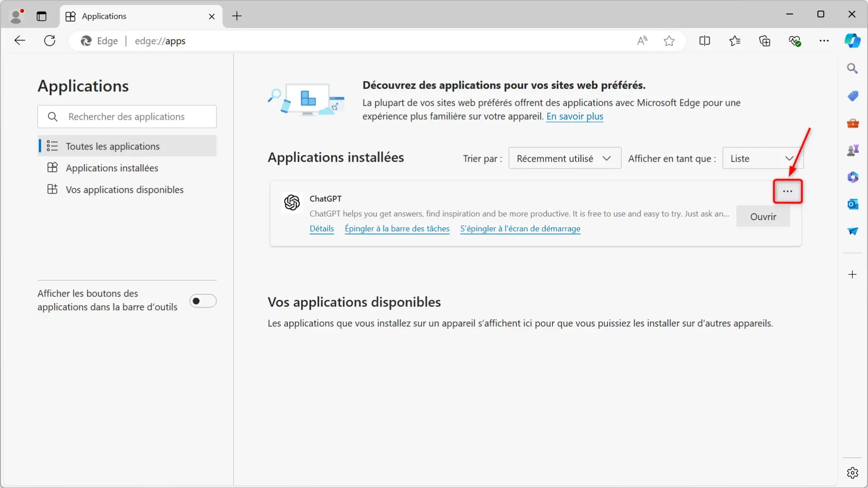The image size is (868, 488).
Task: Open sidebar Drop paper plane icon
Action: 853,231
